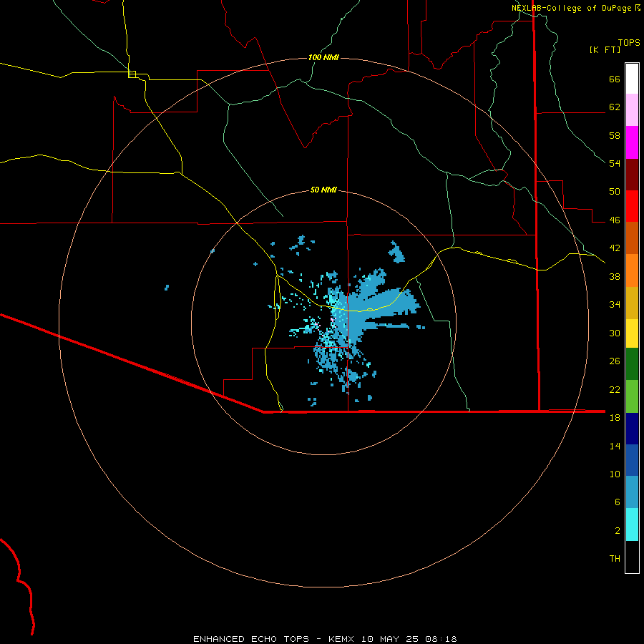
Task: Click the 42 legend value
Action: [x=615, y=248]
